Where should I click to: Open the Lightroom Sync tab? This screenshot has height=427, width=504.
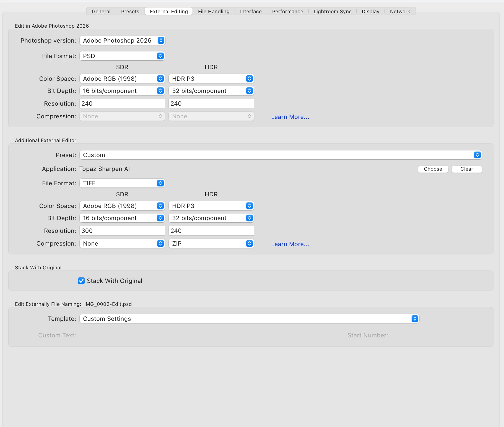pyautogui.click(x=332, y=11)
